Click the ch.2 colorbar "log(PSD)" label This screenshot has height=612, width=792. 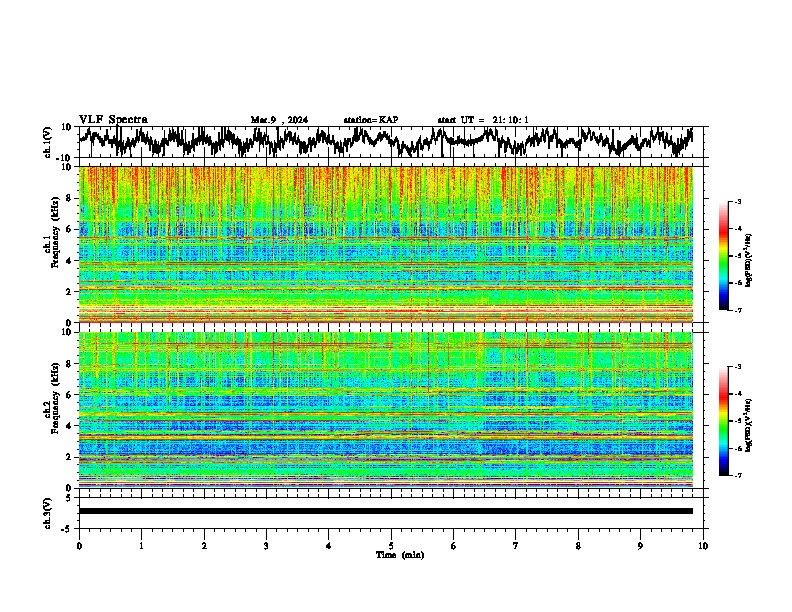(749, 425)
